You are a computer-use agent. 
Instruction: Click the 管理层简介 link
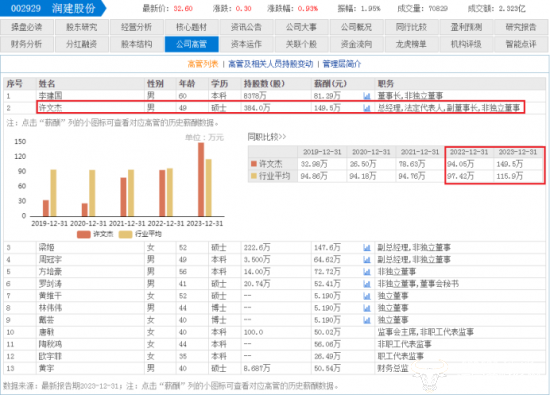coord(342,64)
